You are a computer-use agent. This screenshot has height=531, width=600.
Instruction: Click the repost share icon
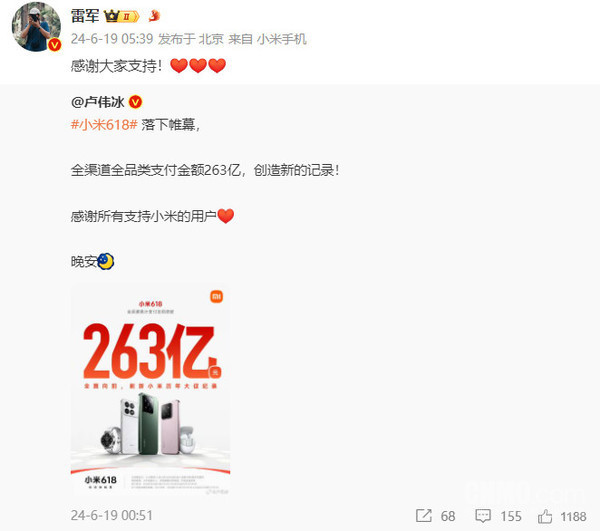(x=424, y=516)
